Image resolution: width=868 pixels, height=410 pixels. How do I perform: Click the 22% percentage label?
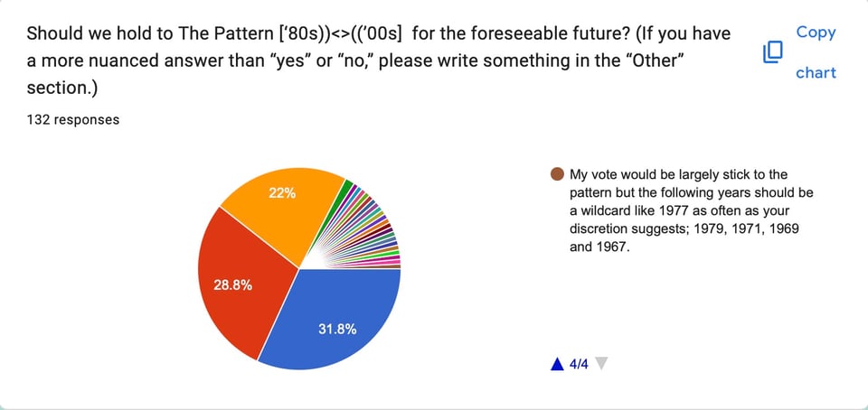[x=281, y=193]
